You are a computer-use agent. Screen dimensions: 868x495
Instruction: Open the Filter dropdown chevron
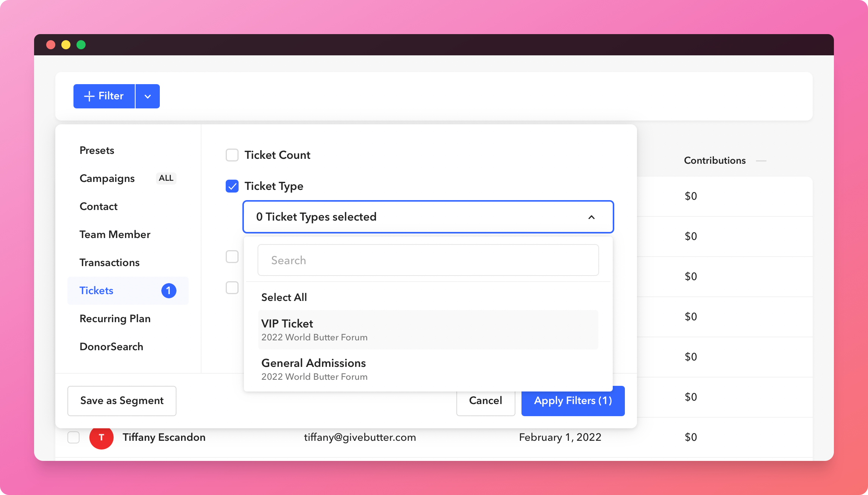point(148,96)
